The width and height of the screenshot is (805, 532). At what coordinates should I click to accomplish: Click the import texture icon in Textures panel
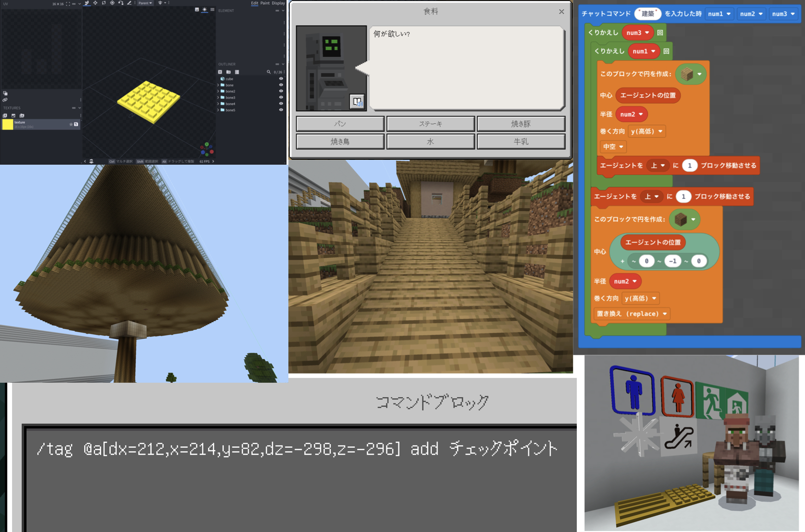point(13,116)
